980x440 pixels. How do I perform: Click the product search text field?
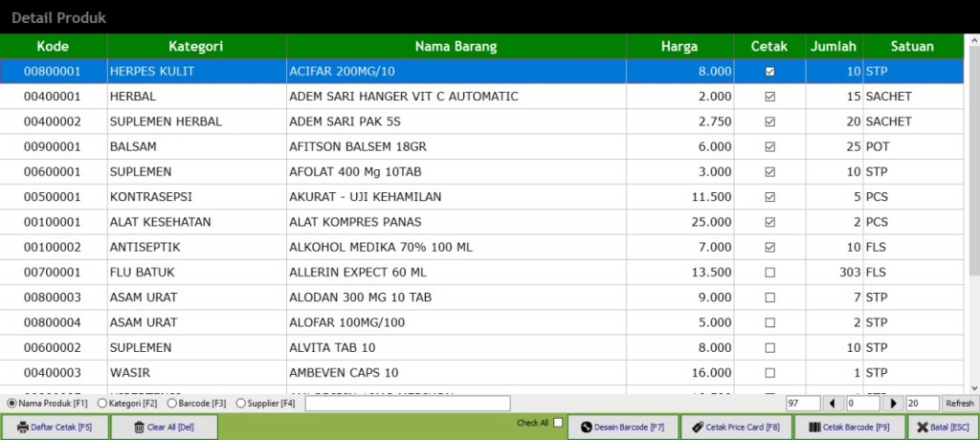click(408, 404)
